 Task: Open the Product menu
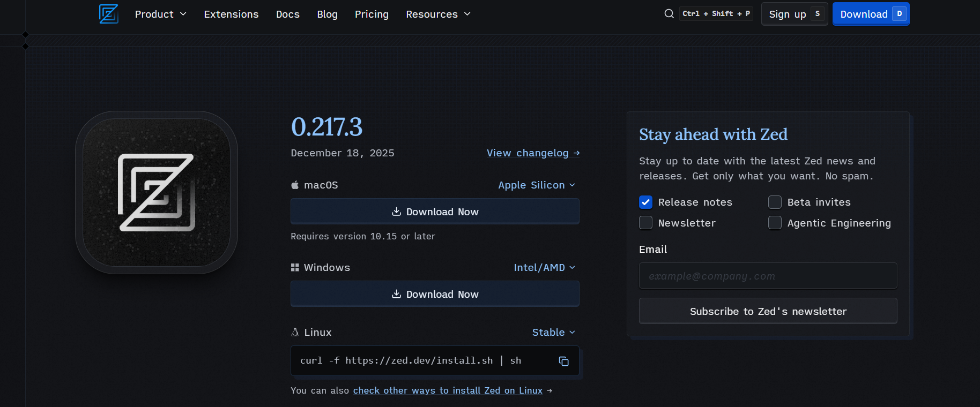coord(160,14)
